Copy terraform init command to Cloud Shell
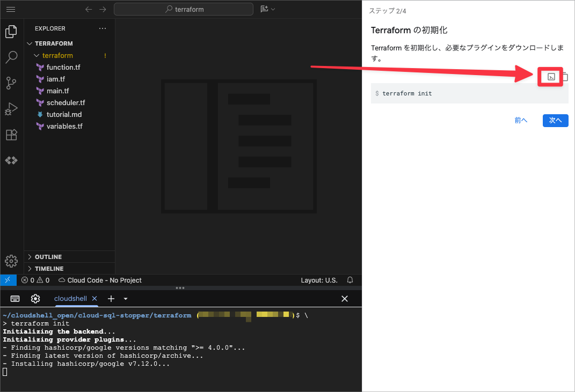Viewport: 575px width, 392px height. click(551, 77)
